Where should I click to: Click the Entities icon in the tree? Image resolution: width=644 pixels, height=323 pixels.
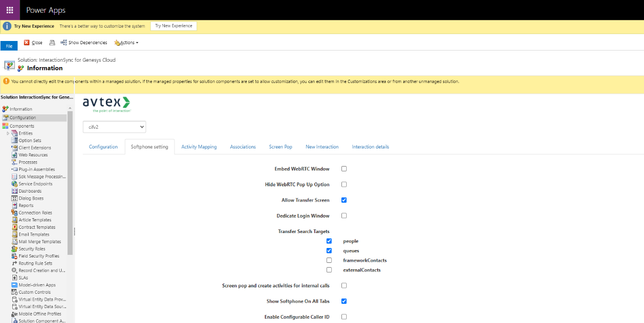point(14,133)
